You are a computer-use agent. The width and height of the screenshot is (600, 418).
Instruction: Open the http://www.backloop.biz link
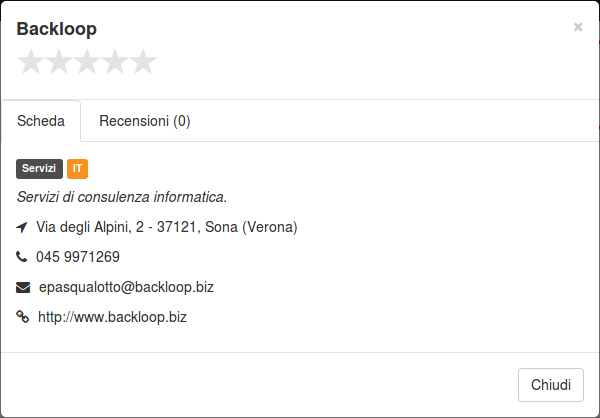click(112, 317)
